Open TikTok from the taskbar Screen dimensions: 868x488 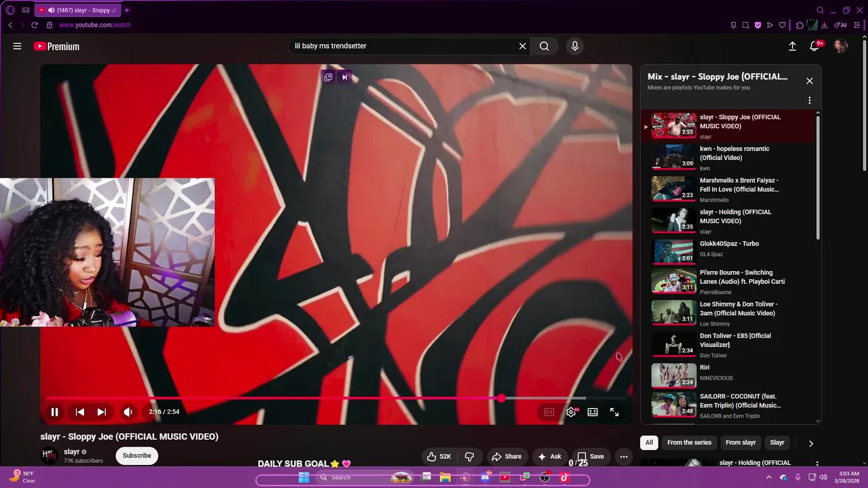(x=564, y=477)
